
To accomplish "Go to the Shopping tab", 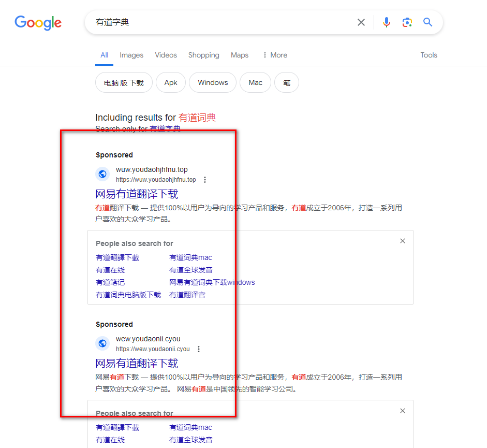I will [x=203, y=55].
